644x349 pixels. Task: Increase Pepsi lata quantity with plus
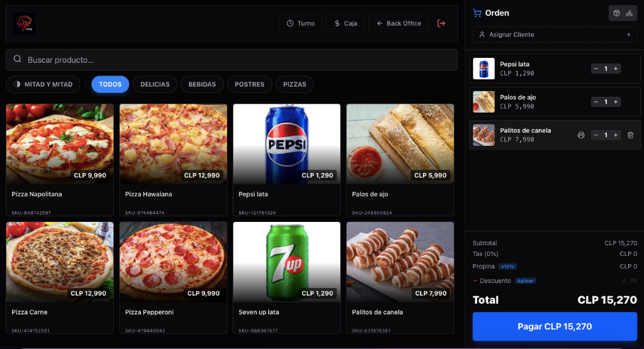tap(616, 69)
